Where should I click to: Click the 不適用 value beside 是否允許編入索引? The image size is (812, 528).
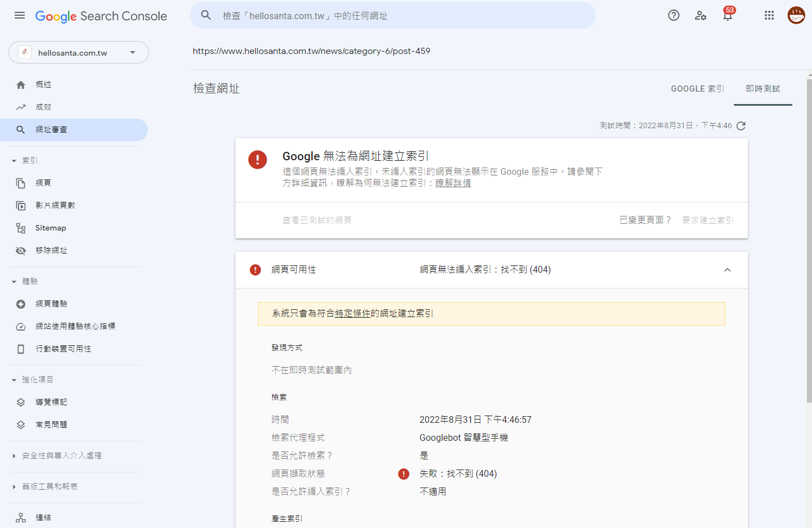click(433, 492)
